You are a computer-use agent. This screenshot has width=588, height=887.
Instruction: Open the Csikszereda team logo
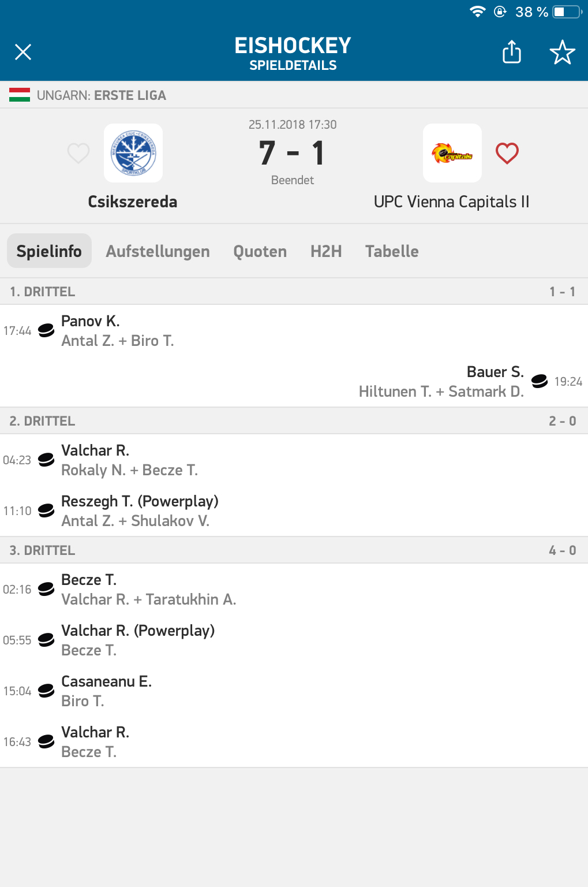click(133, 154)
